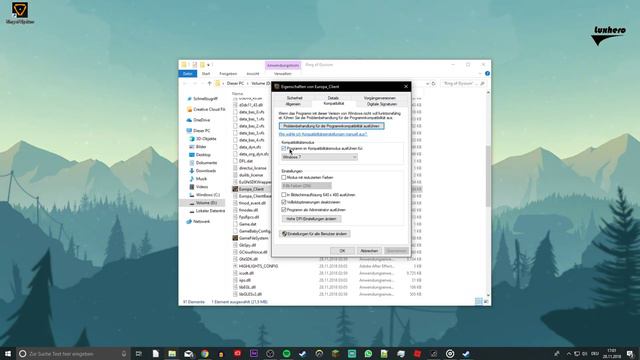Click the Explorer help icon
Screen dimensions: 640x360
[487, 73]
